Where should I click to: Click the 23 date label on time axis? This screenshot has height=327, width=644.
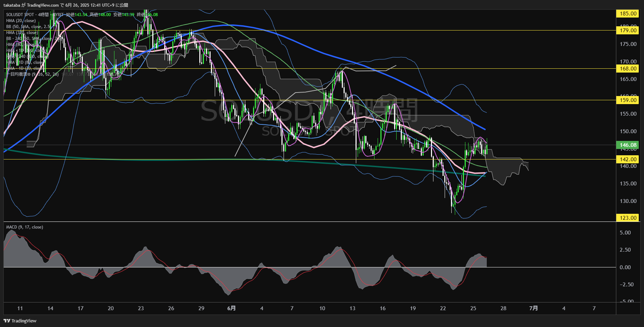coord(141,308)
